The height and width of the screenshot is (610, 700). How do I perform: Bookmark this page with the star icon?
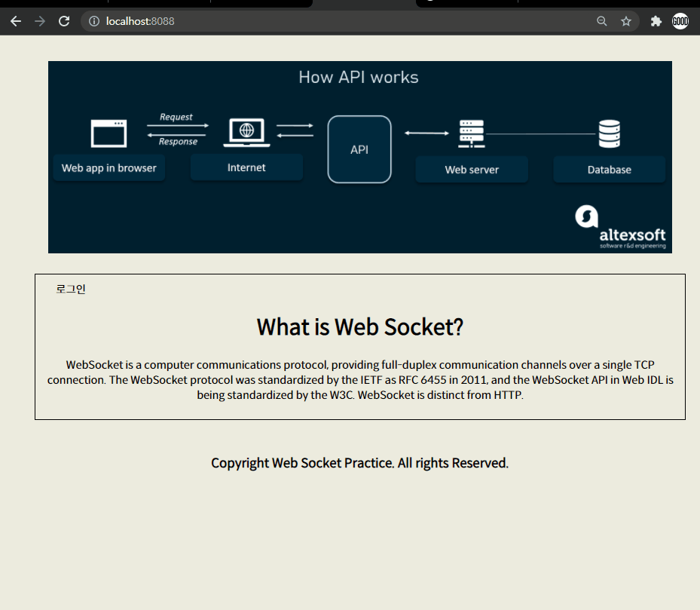[626, 21]
